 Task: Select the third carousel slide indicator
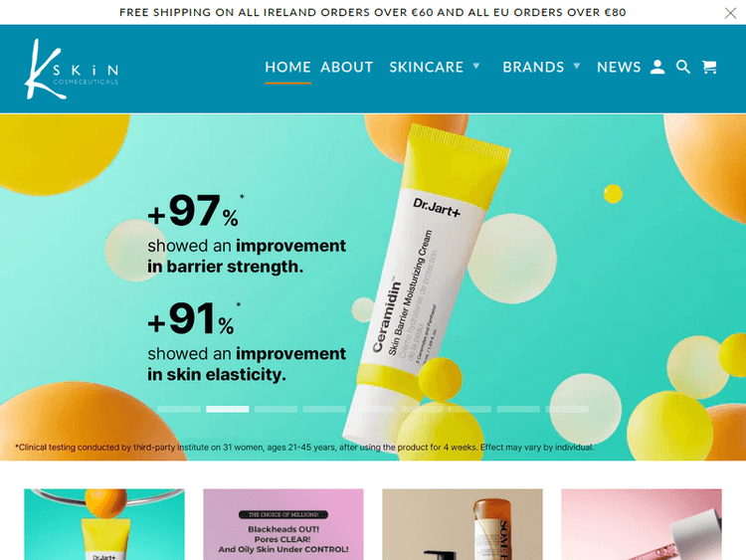pyautogui.click(x=276, y=409)
